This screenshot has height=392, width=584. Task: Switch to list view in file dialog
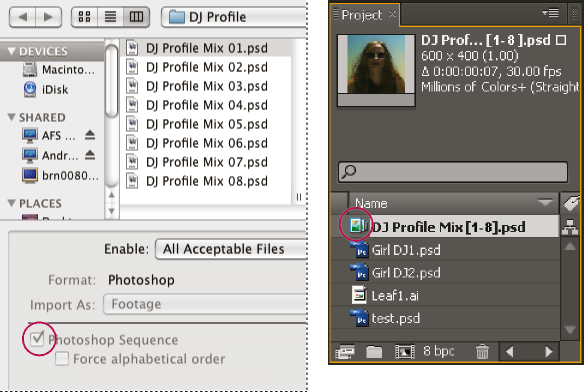(110, 17)
